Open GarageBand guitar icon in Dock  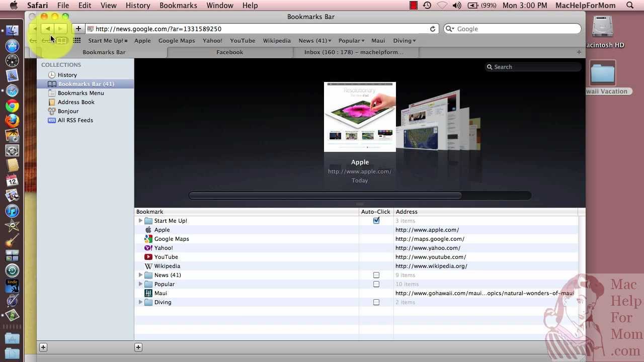12,241
